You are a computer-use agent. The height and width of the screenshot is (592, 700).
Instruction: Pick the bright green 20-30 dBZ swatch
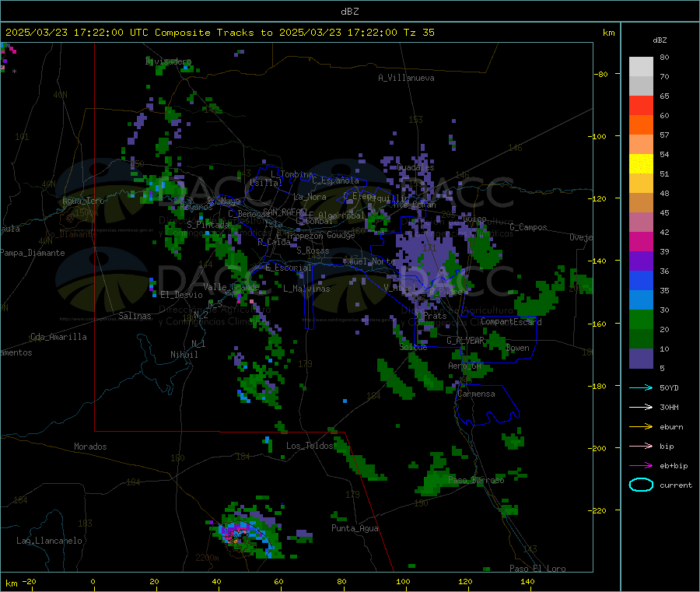pos(641,319)
